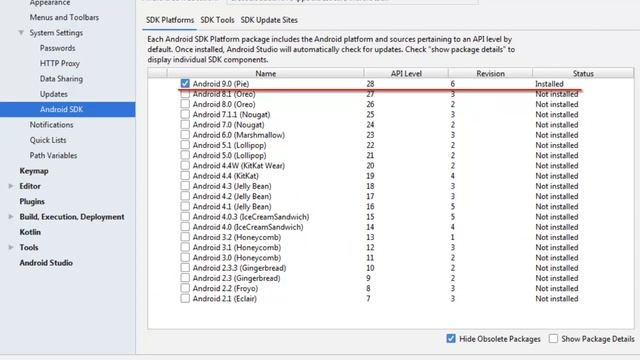This screenshot has height=360, width=640.
Task: Check the Android 8.0 (Oreo) checkbox
Action: (x=185, y=104)
